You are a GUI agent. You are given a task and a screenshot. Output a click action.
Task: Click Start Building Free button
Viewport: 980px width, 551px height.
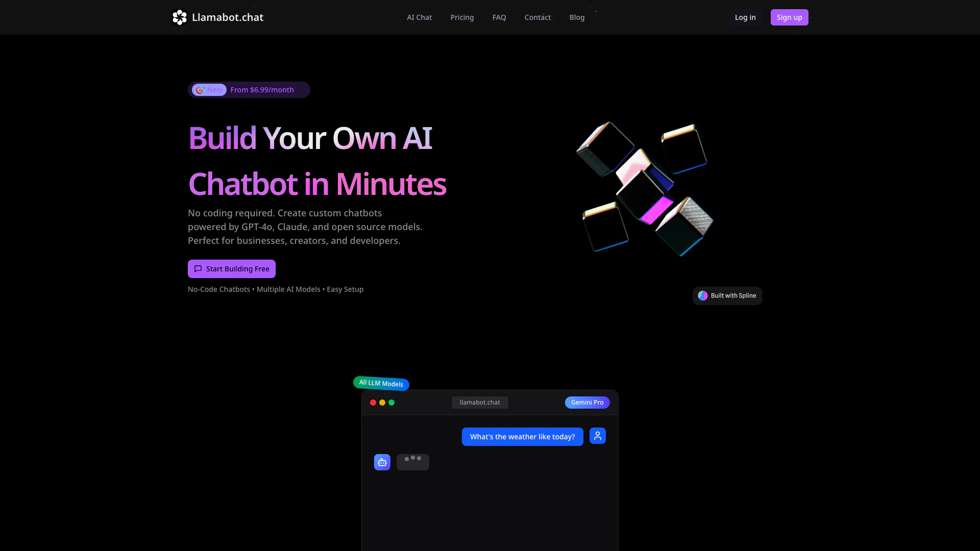[x=232, y=269]
